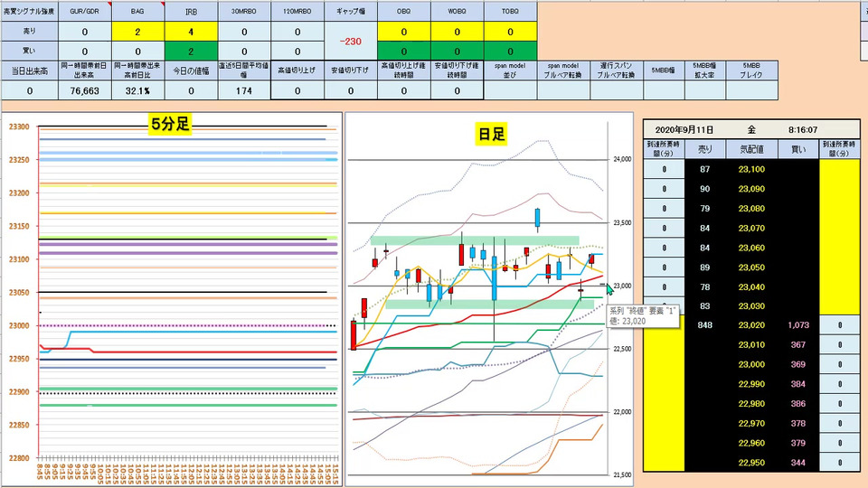Screen dimensions: 868x488
Task: Click the span model 並び header
Action: click(x=510, y=70)
